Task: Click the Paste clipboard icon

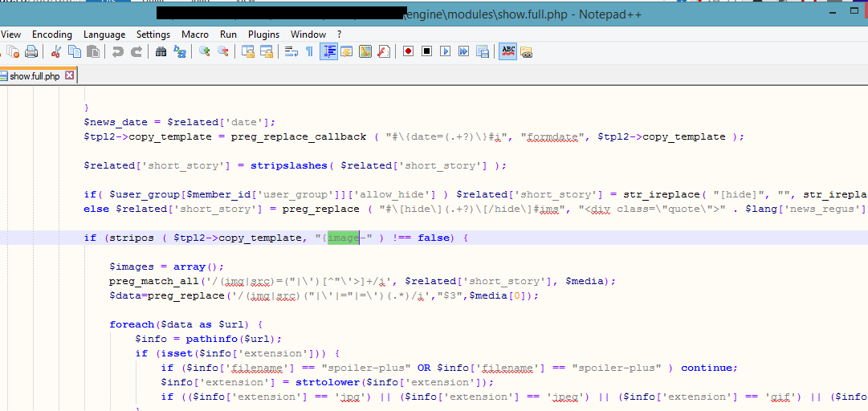Action: (93, 51)
